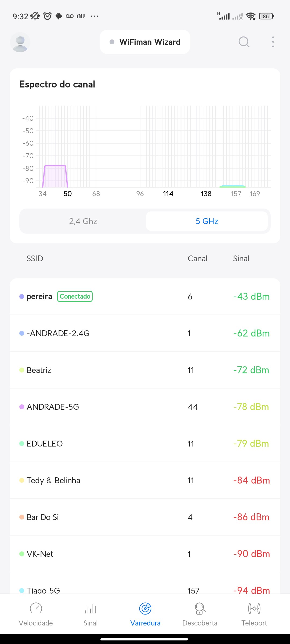The image size is (290, 644).
Task: Tap the Conectado badge
Action: click(75, 297)
